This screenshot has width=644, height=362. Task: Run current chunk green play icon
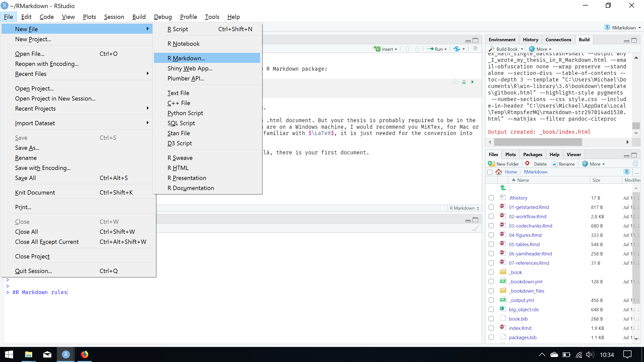472,82
